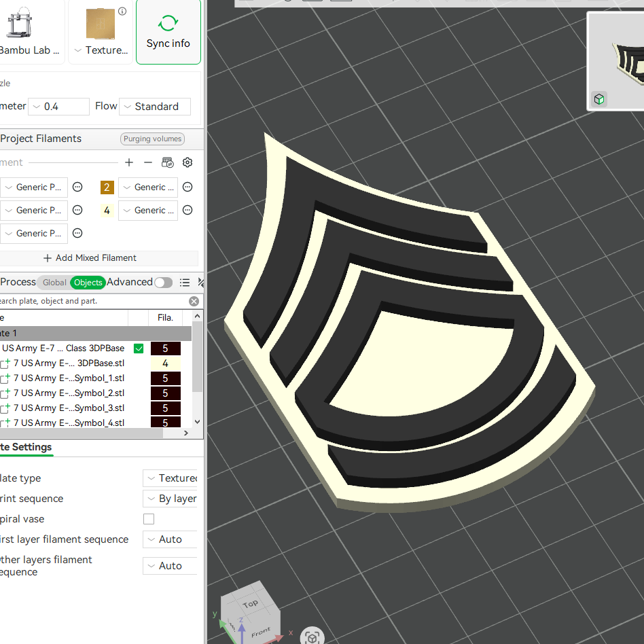The image size is (644, 644).
Task: Click filament 5 cell of Symbol_1.stl
Action: [166, 378]
